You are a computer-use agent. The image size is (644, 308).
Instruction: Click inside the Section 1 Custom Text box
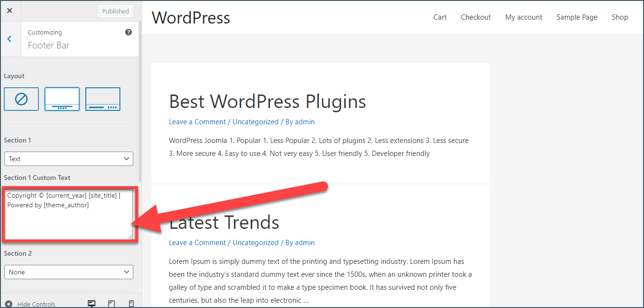[x=69, y=214]
